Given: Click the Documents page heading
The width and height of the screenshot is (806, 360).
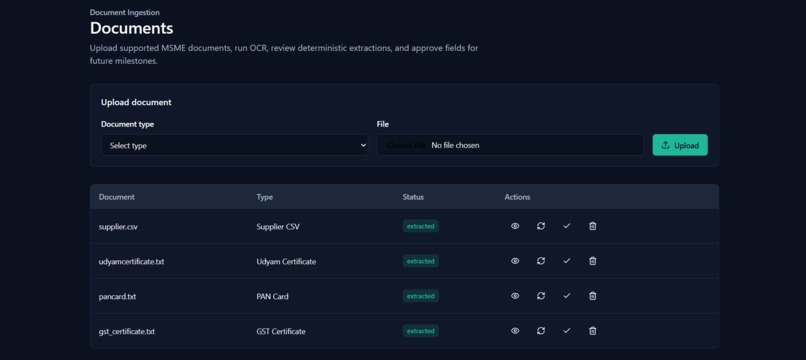Looking at the screenshot, I should tap(132, 28).
